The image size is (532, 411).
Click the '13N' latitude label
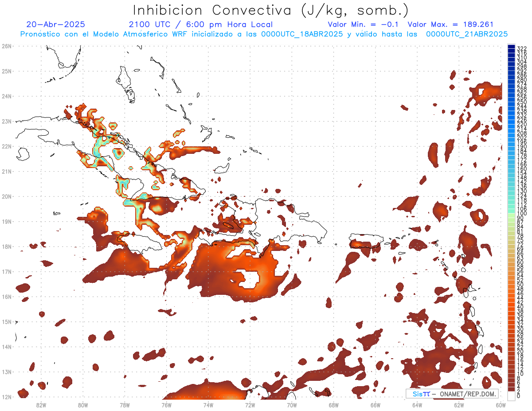pyautogui.click(x=6, y=372)
